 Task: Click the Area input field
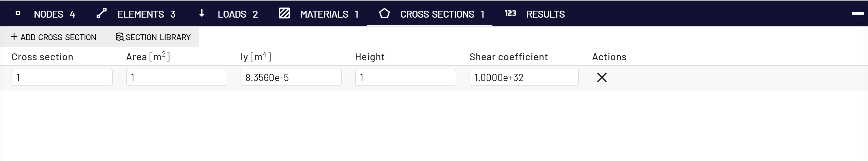(177, 77)
